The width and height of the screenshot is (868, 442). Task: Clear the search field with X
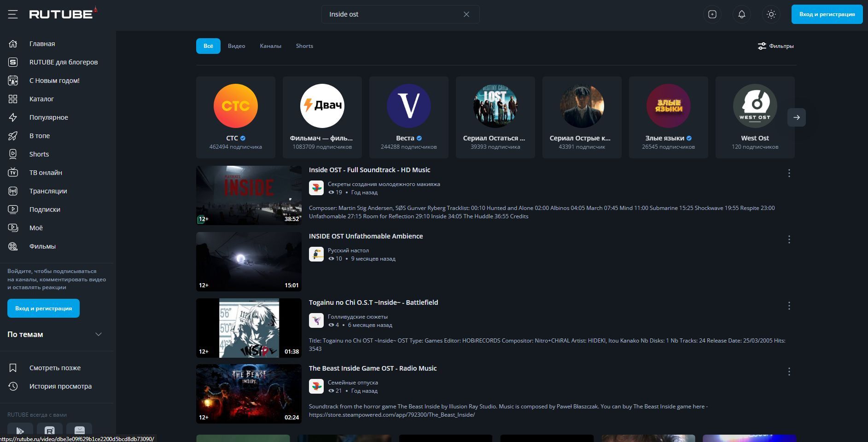click(x=466, y=14)
